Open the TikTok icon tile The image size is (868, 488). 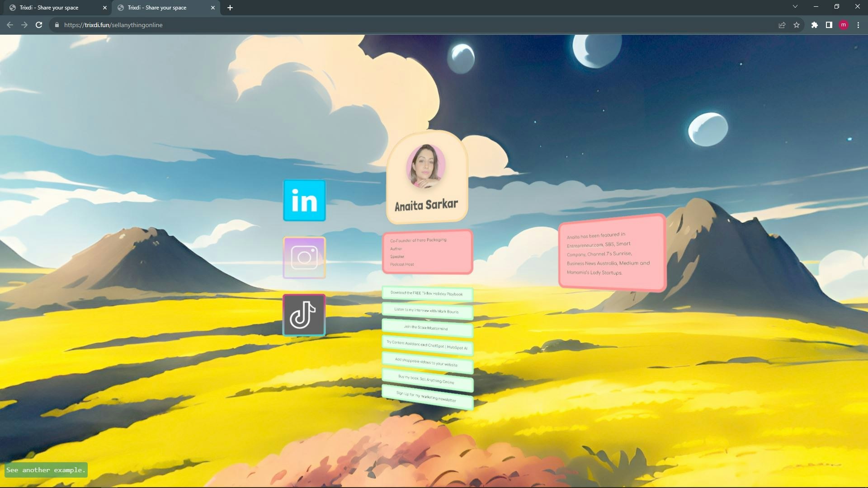304,315
